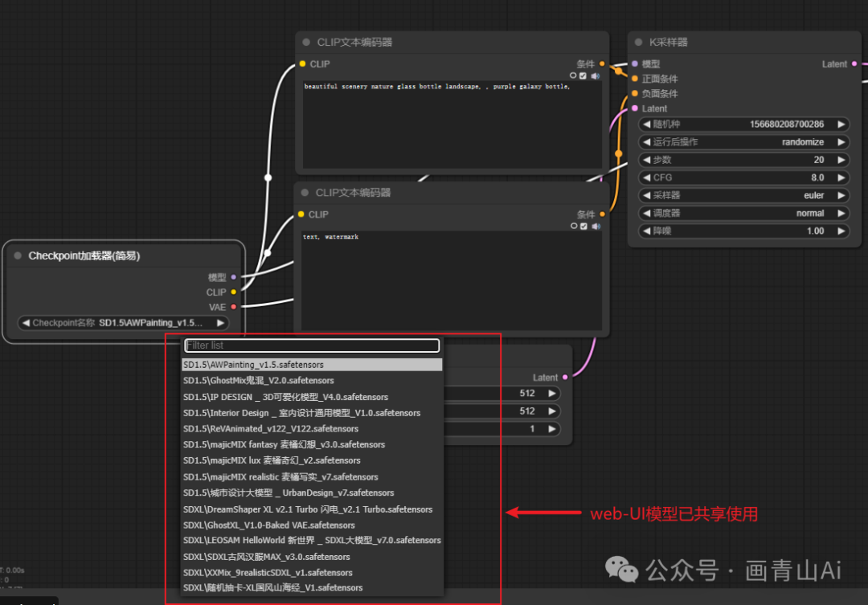Click the 负面条件 input port on K采样器
The width and height of the screenshot is (868, 605).
point(635,93)
